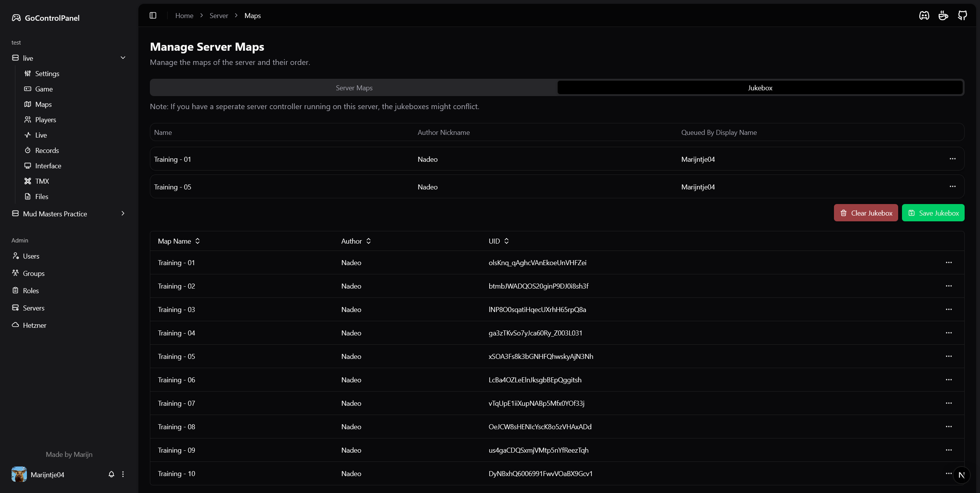The image size is (980, 493).
Task: Toggle the sidebar panel icon
Action: click(x=153, y=15)
